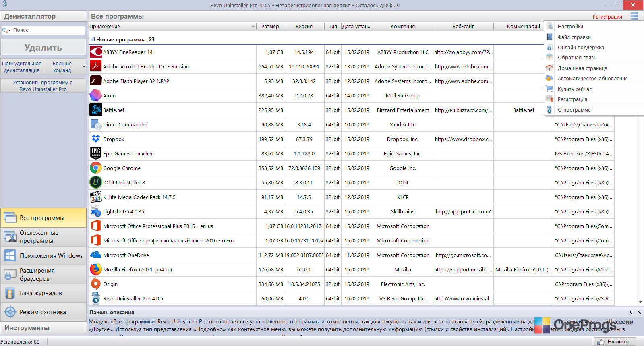The height and width of the screenshot is (346, 644).
Task: Click the ABBYY FineReader 14 program icon
Action: [x=96, y=52]
